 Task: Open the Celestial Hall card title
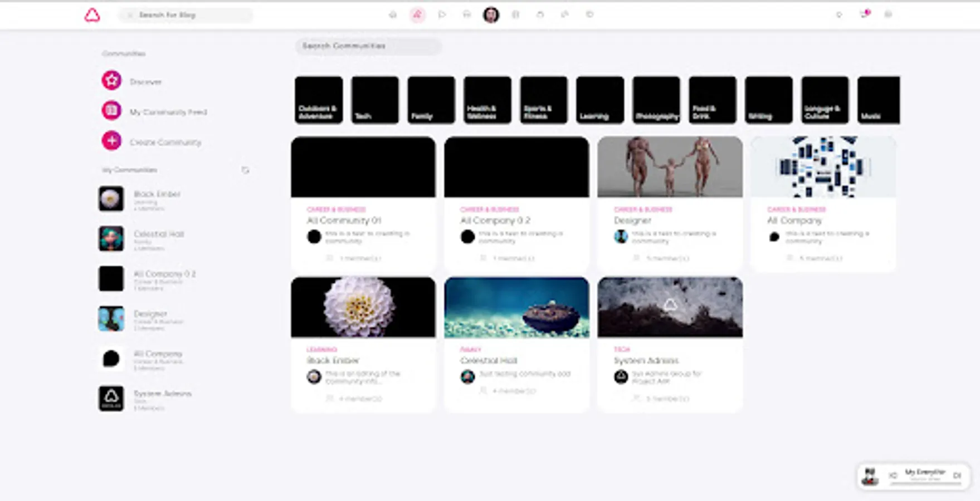click(x=489, y=360)
